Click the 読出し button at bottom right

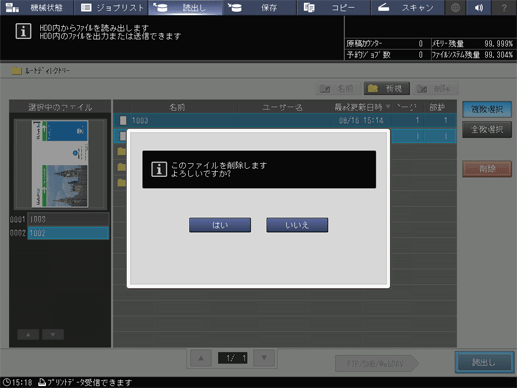tap(484, 362)
